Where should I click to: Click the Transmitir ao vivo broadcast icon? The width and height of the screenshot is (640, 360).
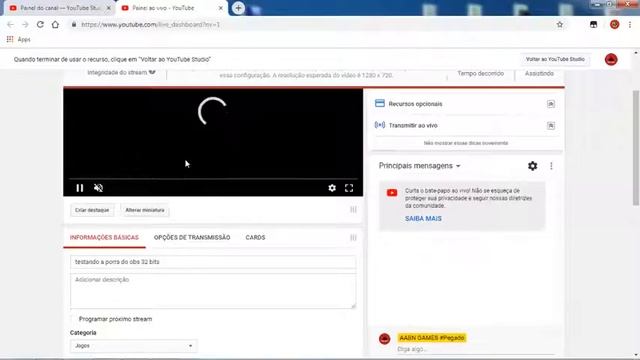coord(380,125)
